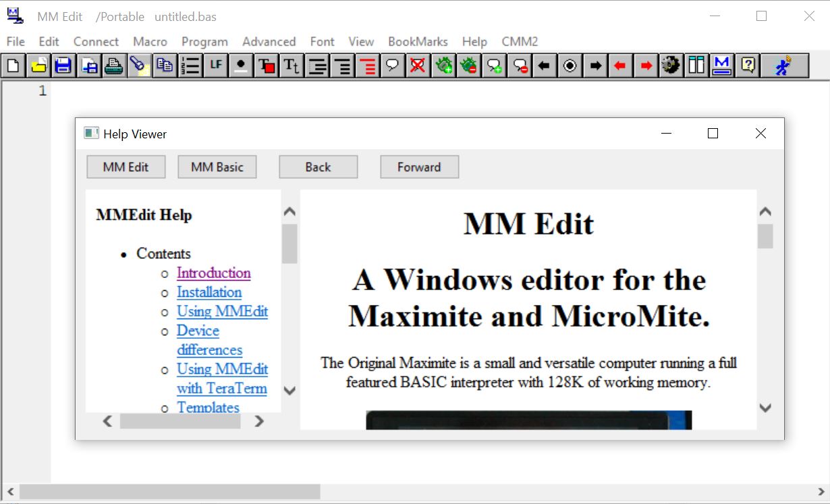
Task: Print the program using the printer icon
Action: (114, 65)
